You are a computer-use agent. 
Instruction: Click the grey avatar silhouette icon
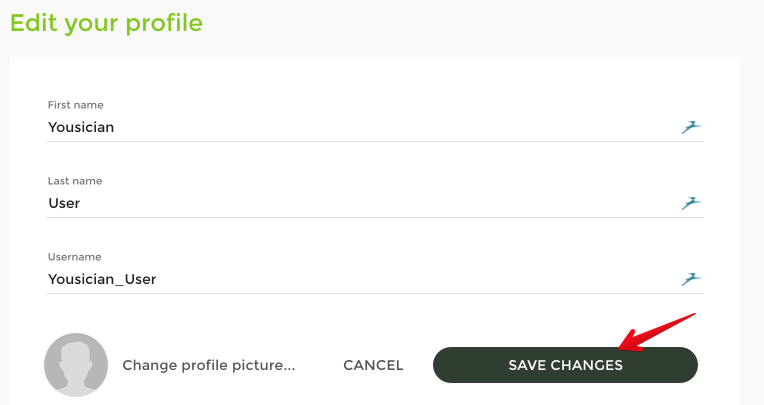pyautogui.click(x=76, y=365)
